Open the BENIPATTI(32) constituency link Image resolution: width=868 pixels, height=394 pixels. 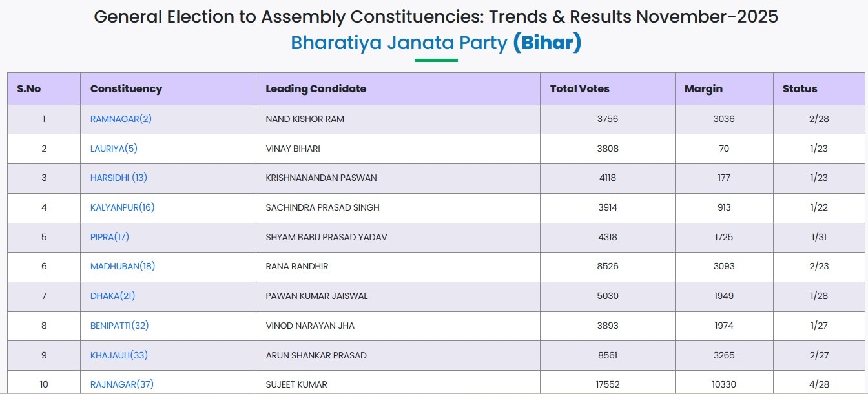[119, 326]
